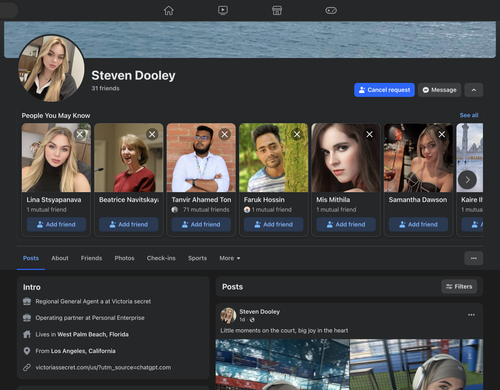
Task: Add Beatrice Navitskaya as friend
Action: [129, 224]
